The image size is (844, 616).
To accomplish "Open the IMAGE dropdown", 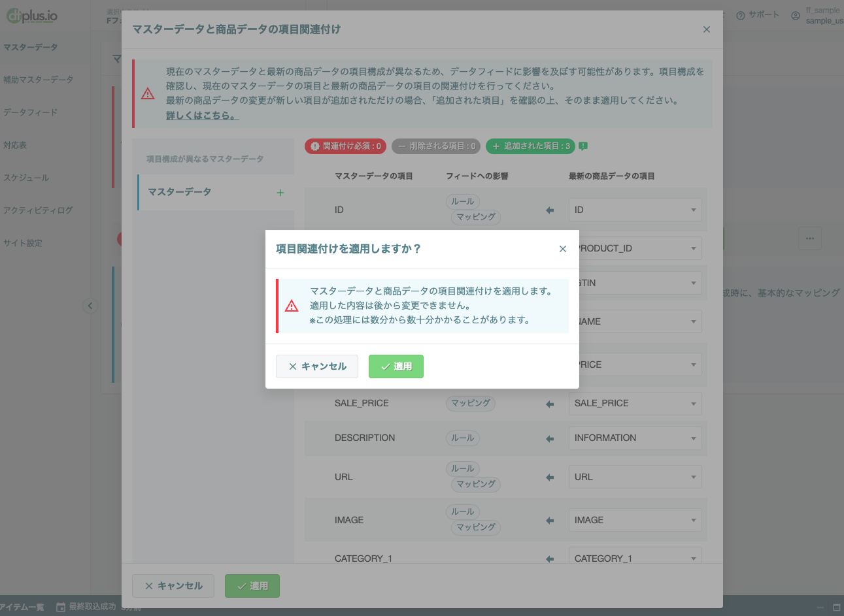I will point(635,520).
